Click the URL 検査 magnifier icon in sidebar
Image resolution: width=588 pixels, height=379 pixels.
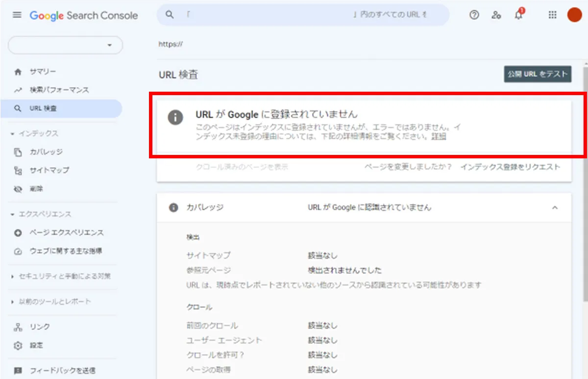click(x=18, y=108)
